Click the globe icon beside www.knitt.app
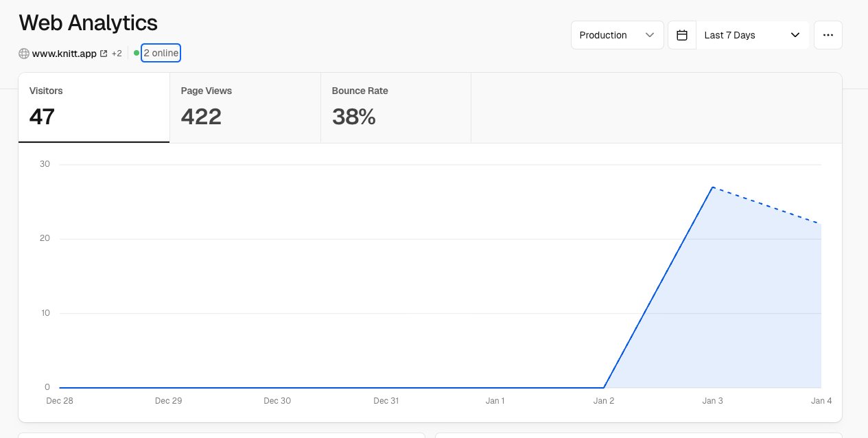Image resolution: width=868 pixels, height=438 pixels. click(24, 54)
